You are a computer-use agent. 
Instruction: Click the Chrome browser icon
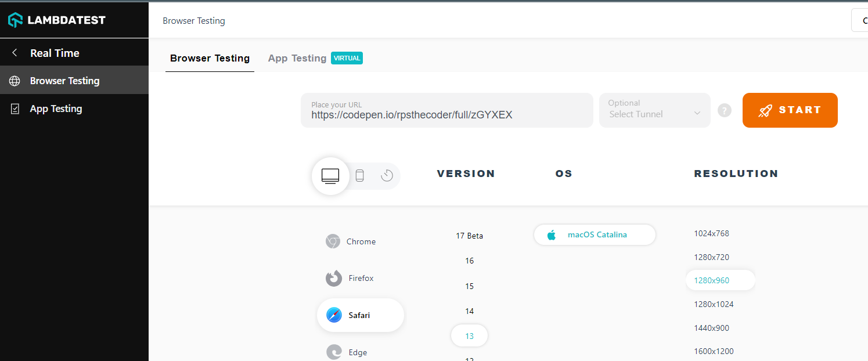point(333,241)
